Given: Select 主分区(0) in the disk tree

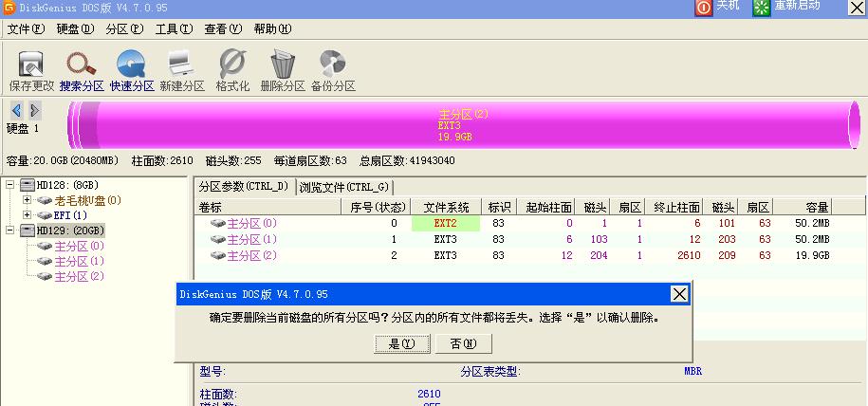Looking at the screenshot, I should 79,246.
